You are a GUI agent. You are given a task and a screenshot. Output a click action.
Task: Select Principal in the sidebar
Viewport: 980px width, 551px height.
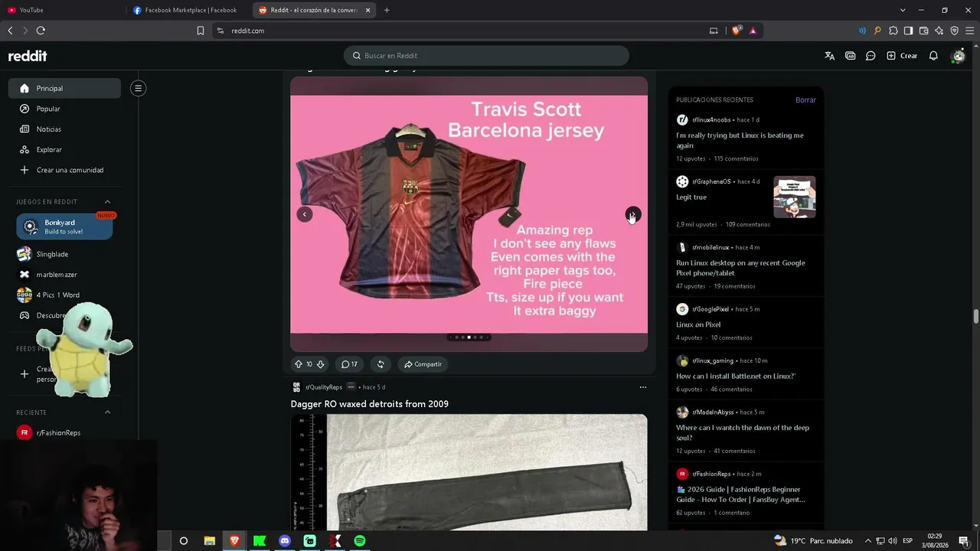(x=64, y=88)
